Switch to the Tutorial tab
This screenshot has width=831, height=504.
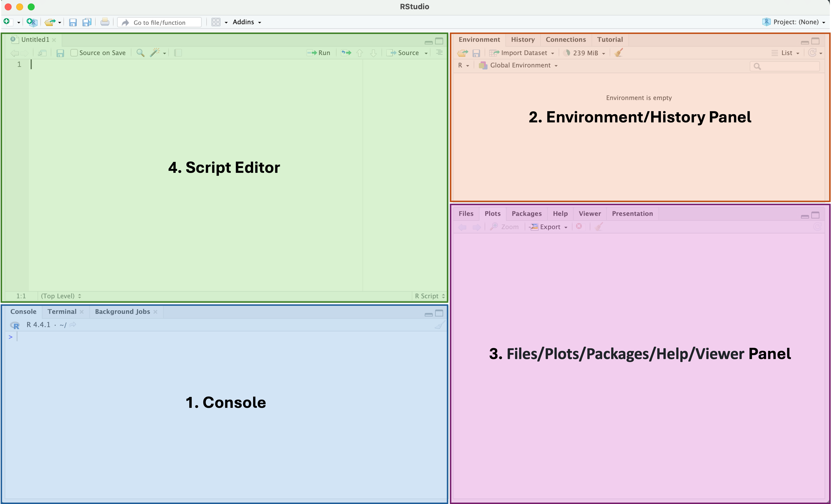click(x=610, y=39)
